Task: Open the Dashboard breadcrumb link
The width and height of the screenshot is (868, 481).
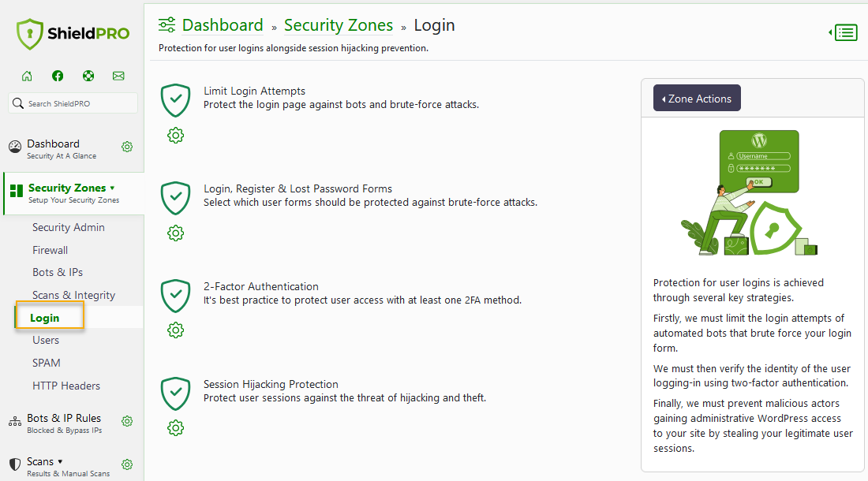Action: pos(223,24)
